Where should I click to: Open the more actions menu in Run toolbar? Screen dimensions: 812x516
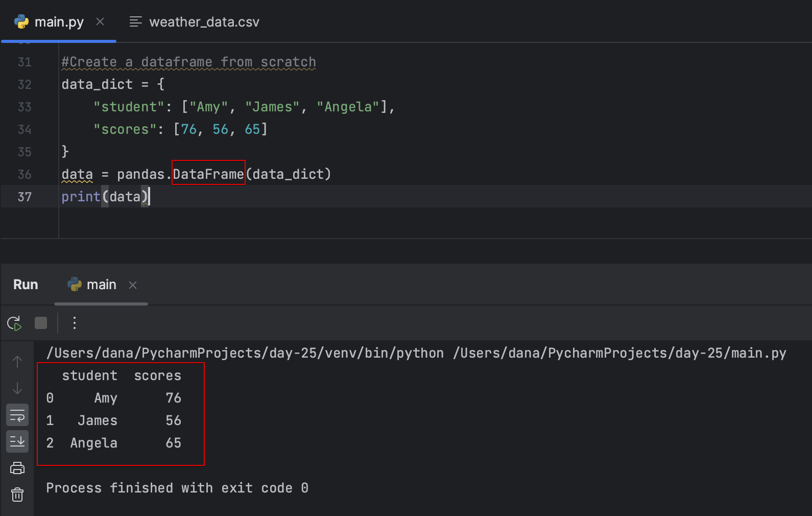pyautogui.click(x=75, y=323)
